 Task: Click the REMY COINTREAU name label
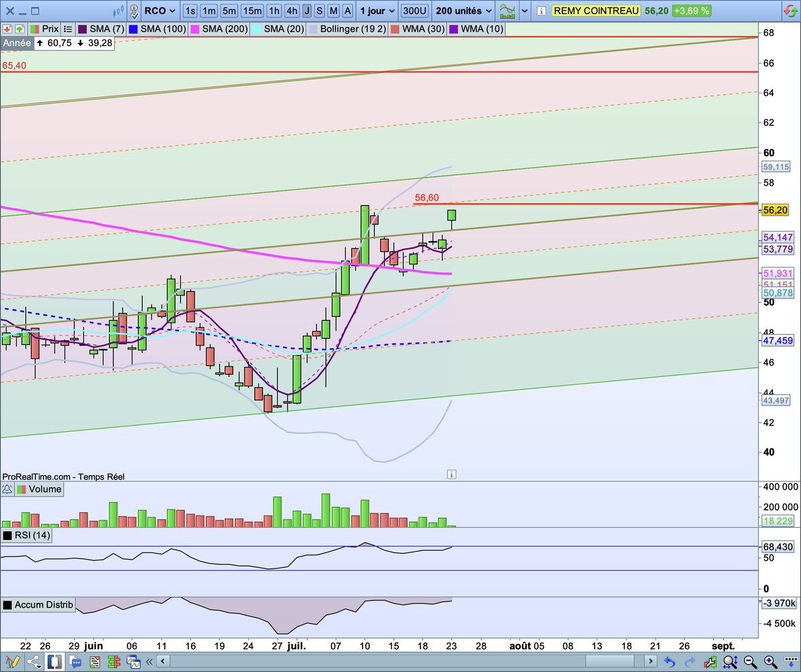pyautogui.click(x=596, y=11)
